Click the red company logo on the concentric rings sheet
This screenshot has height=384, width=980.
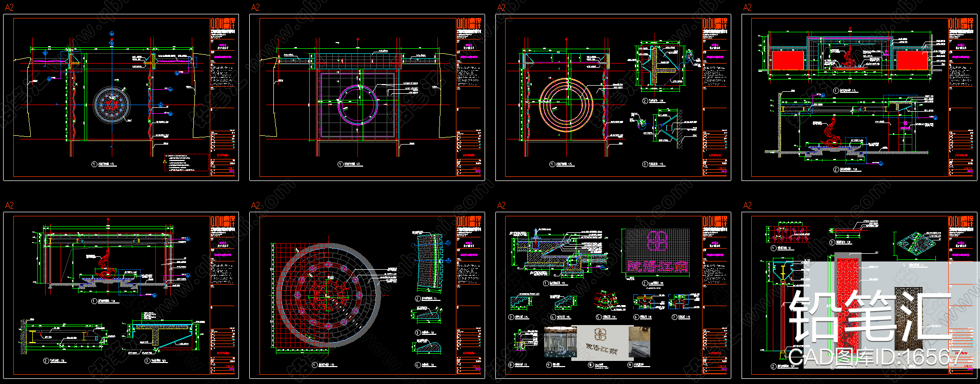click(715, 24)
